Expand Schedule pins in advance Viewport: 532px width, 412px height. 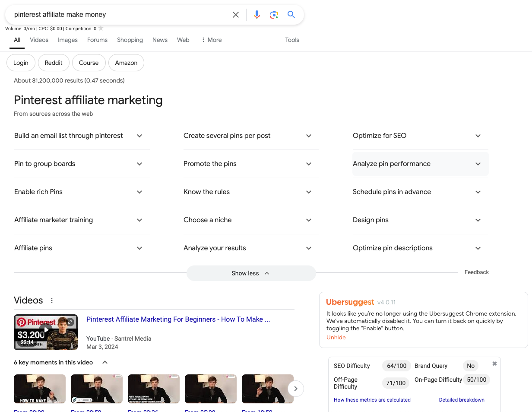(x=420, y=192)
